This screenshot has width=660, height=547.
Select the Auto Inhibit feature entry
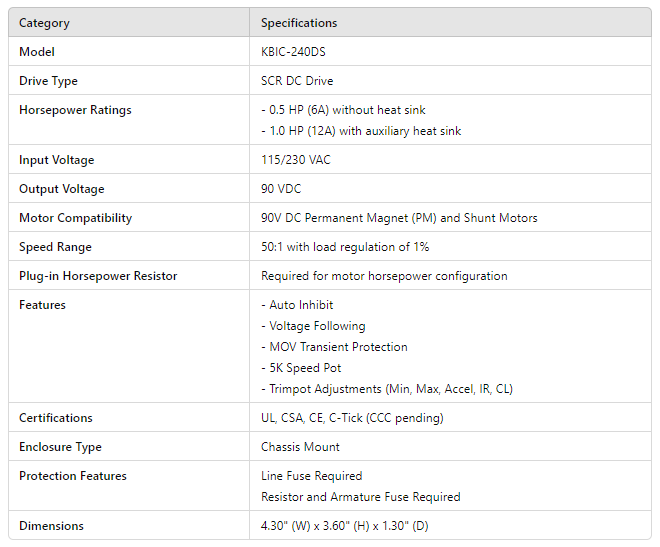click(x=297, y=305)
